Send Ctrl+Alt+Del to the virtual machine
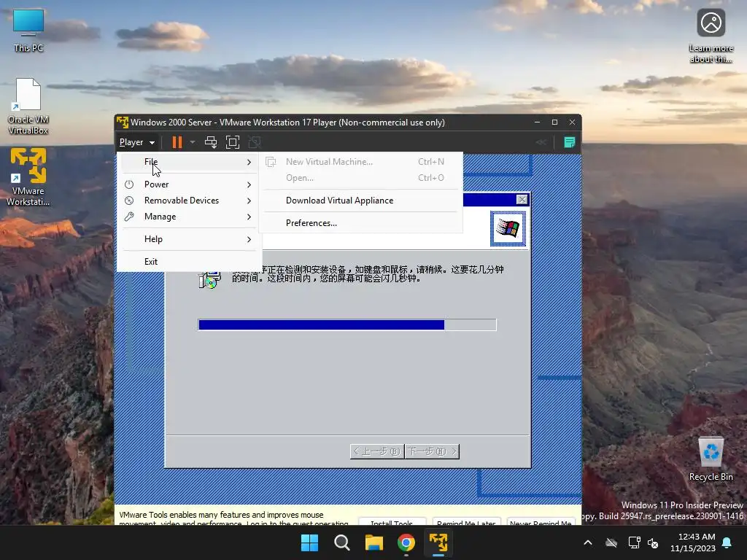This screenshot has height=560, width=747. click(211, 142)
